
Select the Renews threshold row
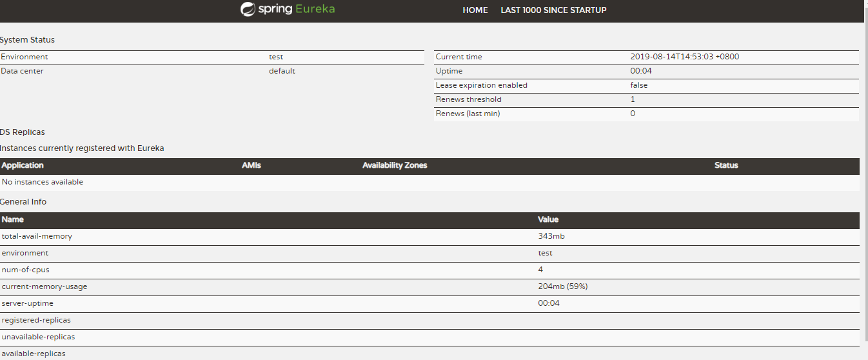point(647,99)
